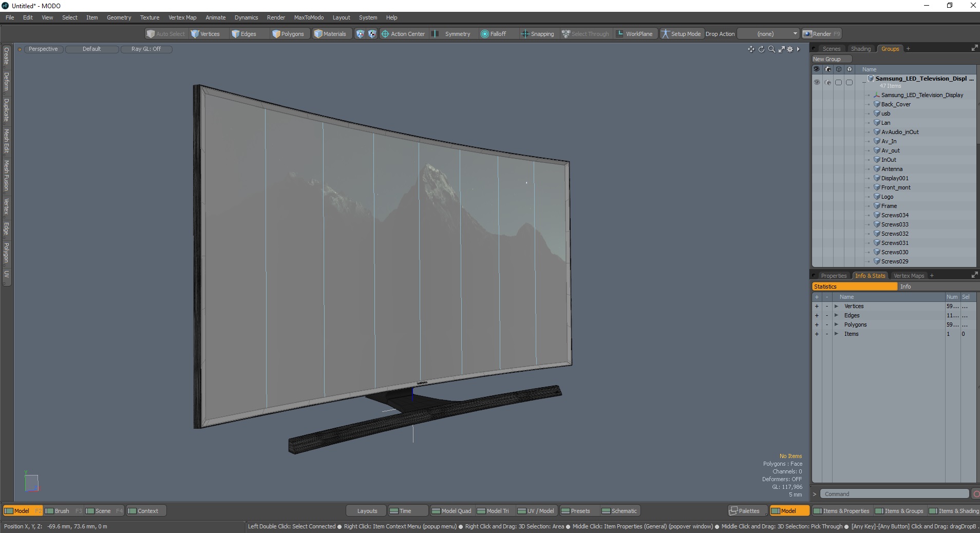Switch to the Properties tab
The height and width of the screenshot is (533, 980).
(x=833, y=276)
